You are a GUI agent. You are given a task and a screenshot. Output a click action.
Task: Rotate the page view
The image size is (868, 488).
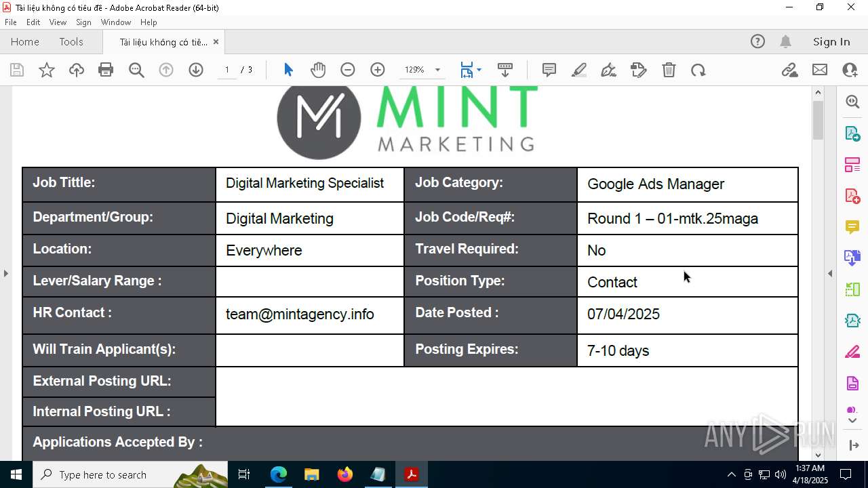(698, 70)
